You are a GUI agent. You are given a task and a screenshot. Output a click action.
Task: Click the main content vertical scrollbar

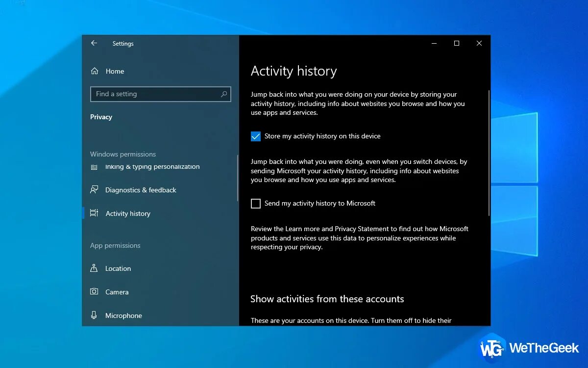click(x=489, y=153)
